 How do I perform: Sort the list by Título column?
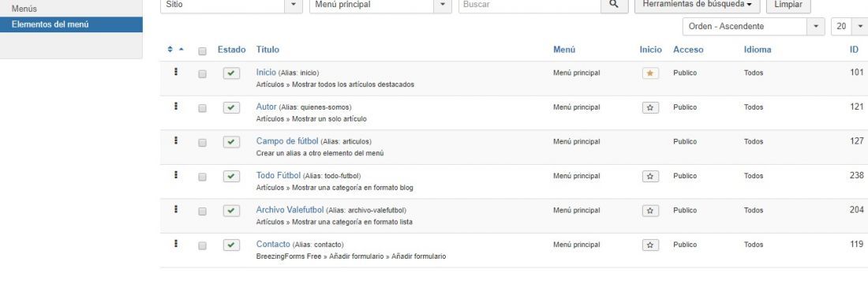(268, 49)
